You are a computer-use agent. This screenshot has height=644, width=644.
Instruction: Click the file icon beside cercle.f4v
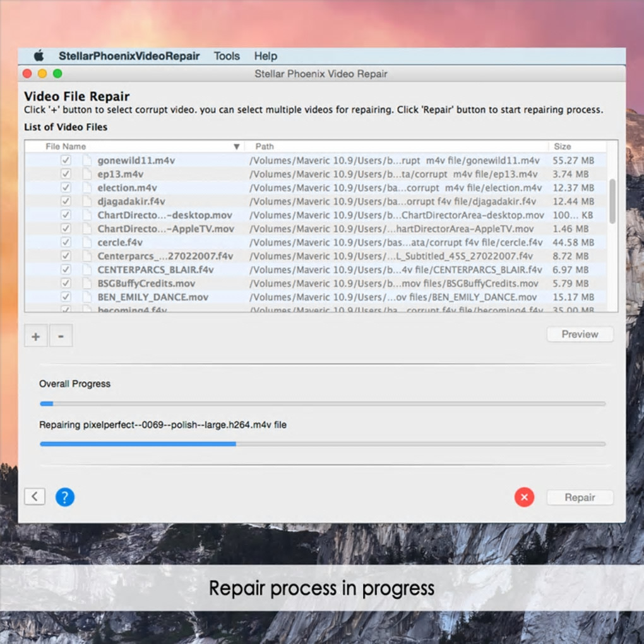(86, 242)
